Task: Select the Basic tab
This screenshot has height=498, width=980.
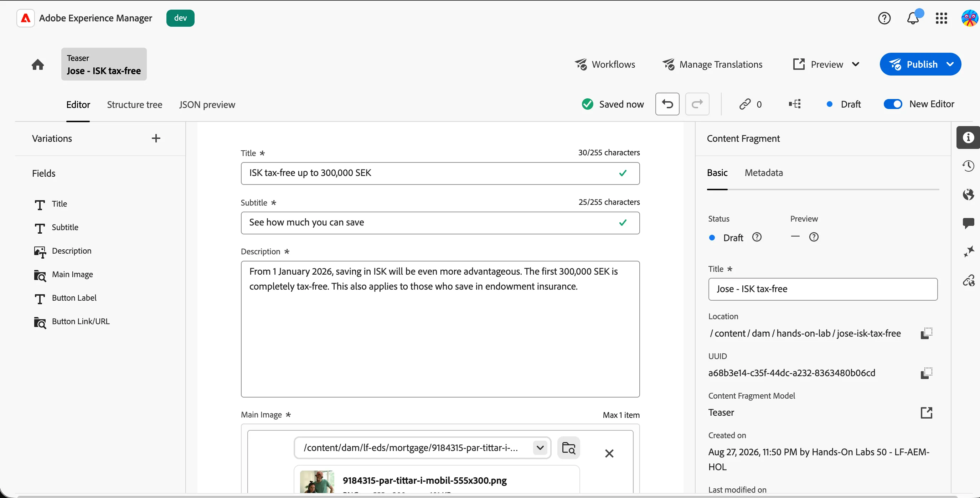Action: [717, 172]
